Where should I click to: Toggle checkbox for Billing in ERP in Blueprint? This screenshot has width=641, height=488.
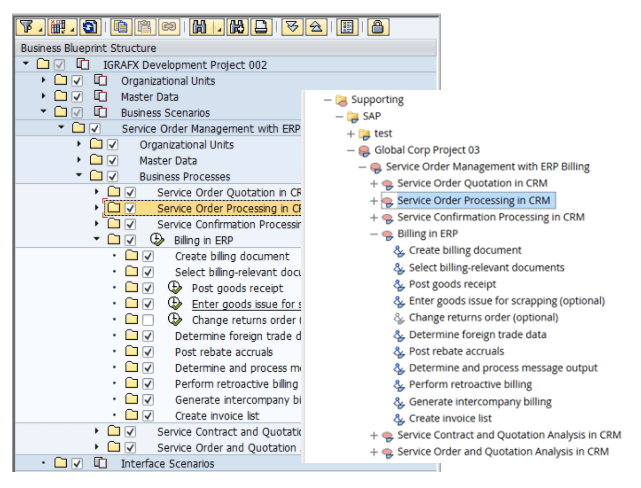point(130,240)
